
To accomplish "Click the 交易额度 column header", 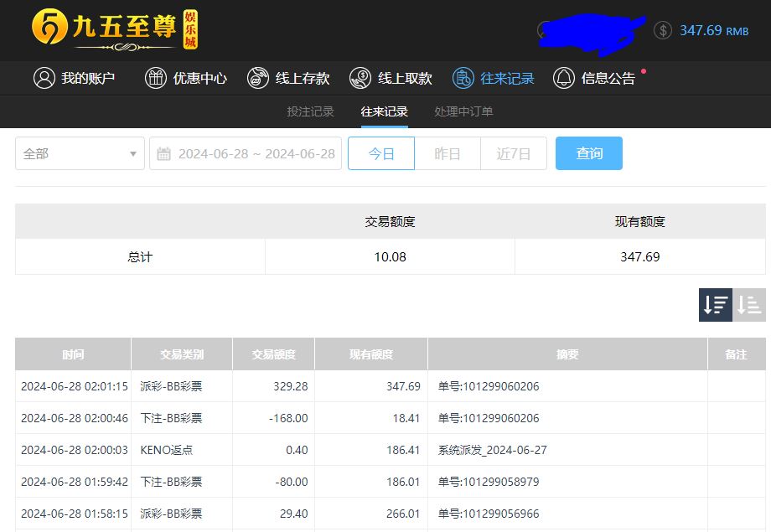I will pos(273,354).
